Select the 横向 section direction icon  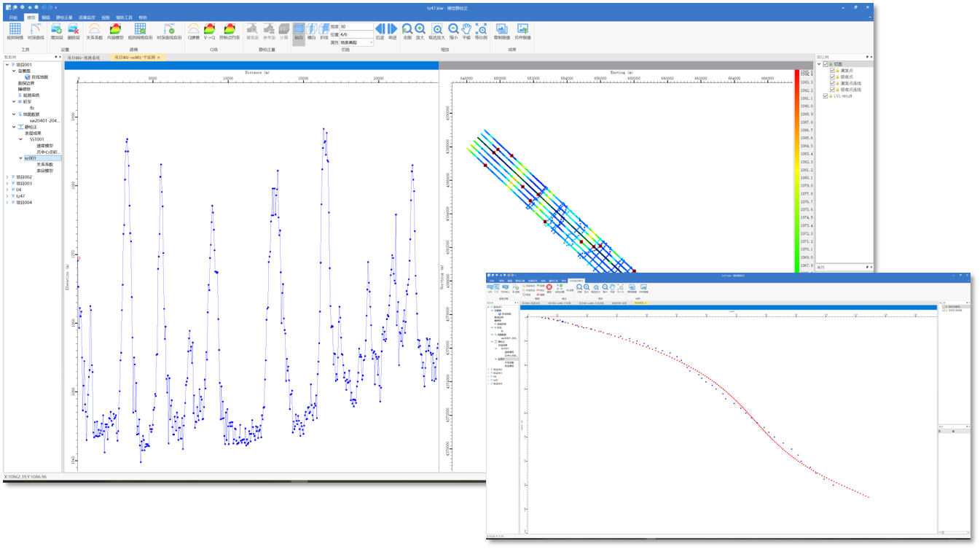point(311,28)
